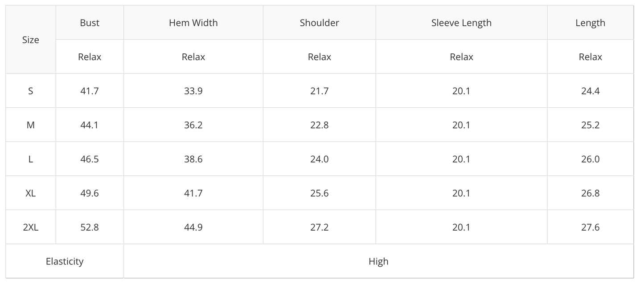Click the Length column header
The width and height of the screenshot is (644, 284).
click(x=590, y=23)
